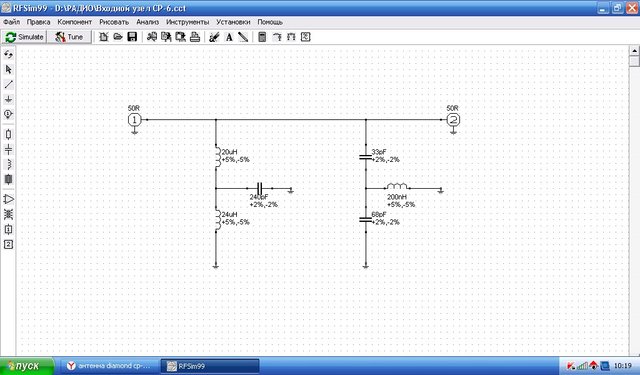This screenshot has height=375, width=640.
Task: Save circuit with the floppy disk icon
Action: [132, 37]
